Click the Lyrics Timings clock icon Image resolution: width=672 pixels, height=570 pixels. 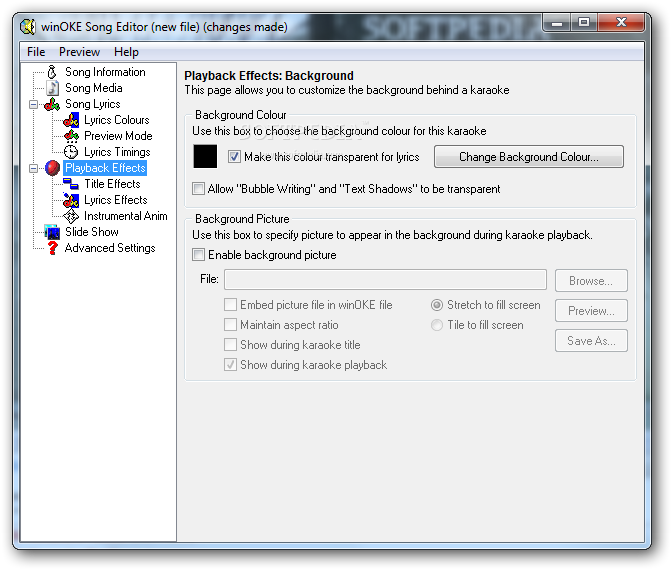click(x=71, y=152)
